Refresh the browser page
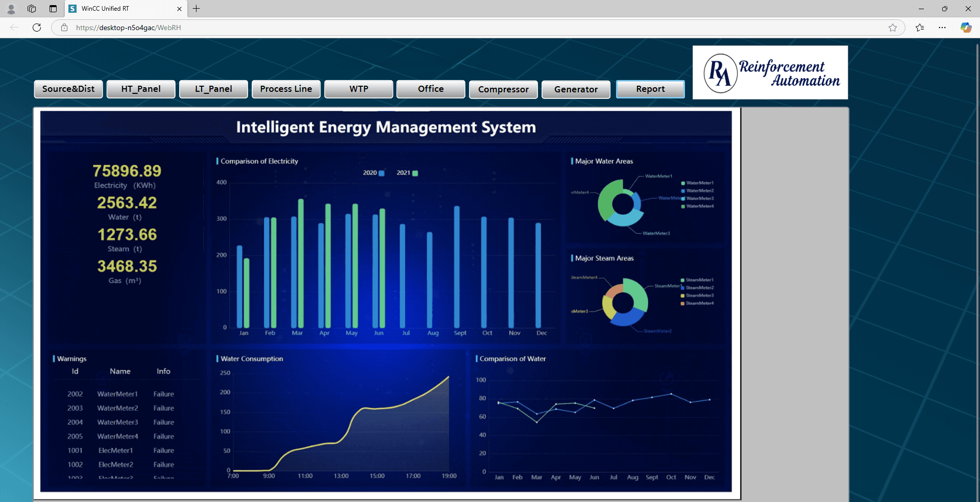 (37, 28)
